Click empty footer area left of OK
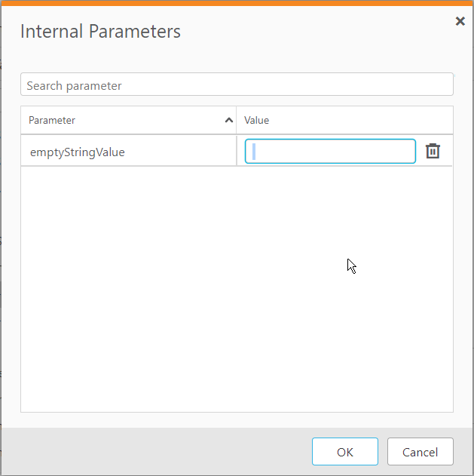 (151, 452)
